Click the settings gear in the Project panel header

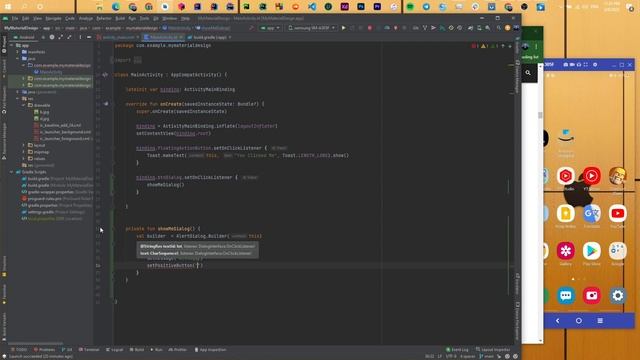[52, 37]
